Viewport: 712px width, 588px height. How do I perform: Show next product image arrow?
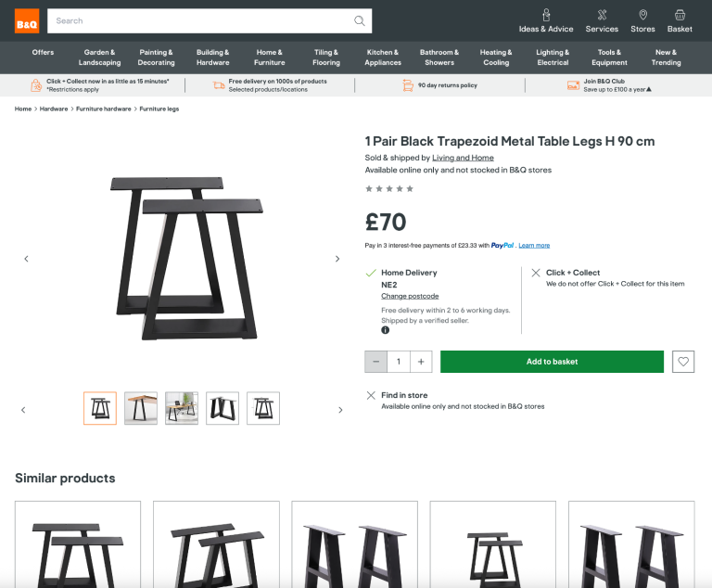337,259
